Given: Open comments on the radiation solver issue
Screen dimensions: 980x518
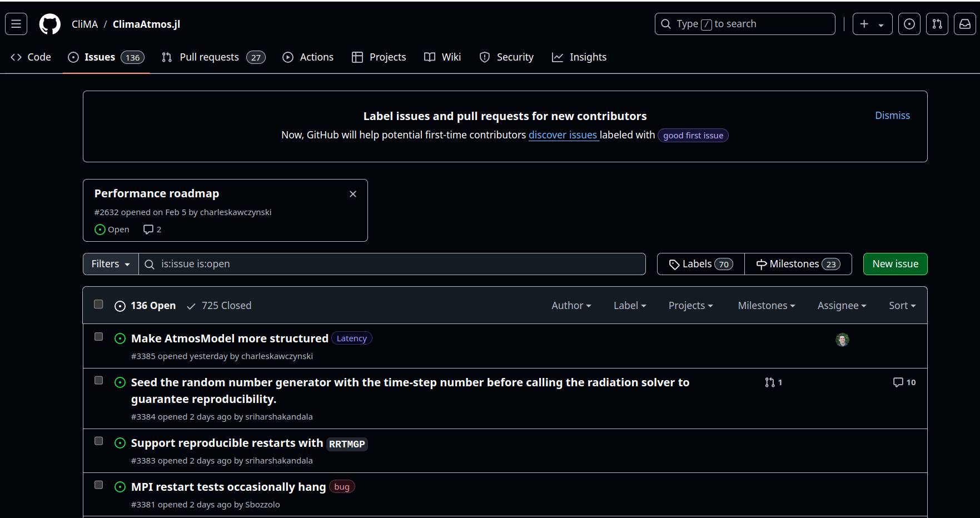Looking at the screenshot, I should tap(904, 382).
